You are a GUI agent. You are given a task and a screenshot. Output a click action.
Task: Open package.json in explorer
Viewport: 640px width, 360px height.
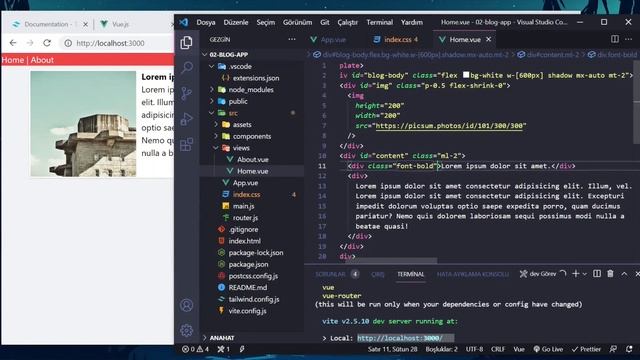click(x=248, y=264)
